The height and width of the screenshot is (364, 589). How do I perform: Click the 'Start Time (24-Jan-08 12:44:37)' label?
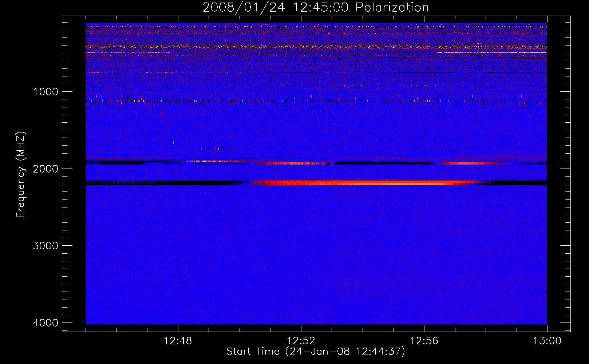[x=316, y=352]
